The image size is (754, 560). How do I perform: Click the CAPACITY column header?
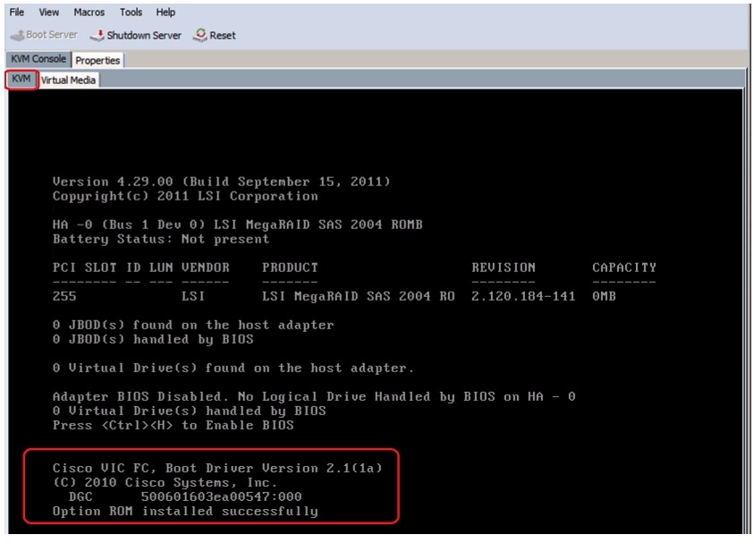click(624, 267)
